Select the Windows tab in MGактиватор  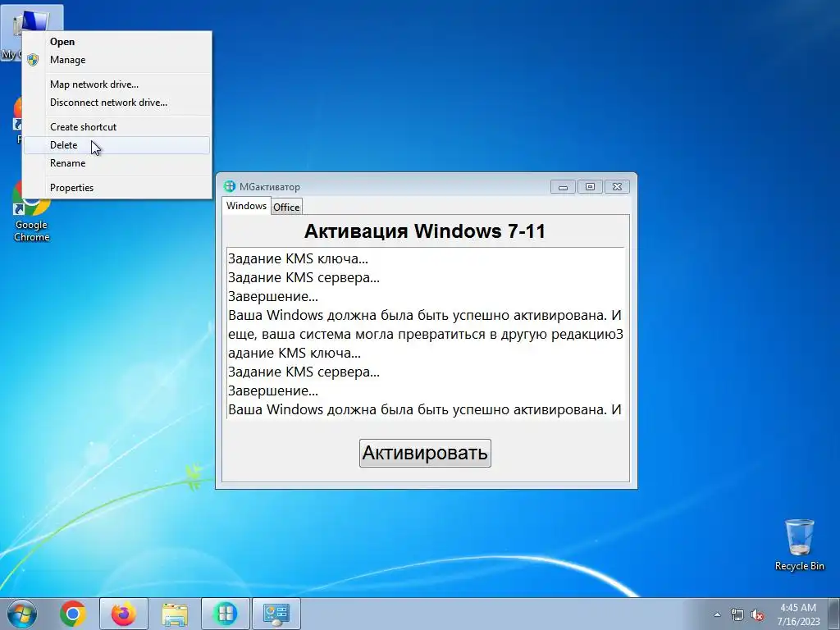[x=246, y=206]
